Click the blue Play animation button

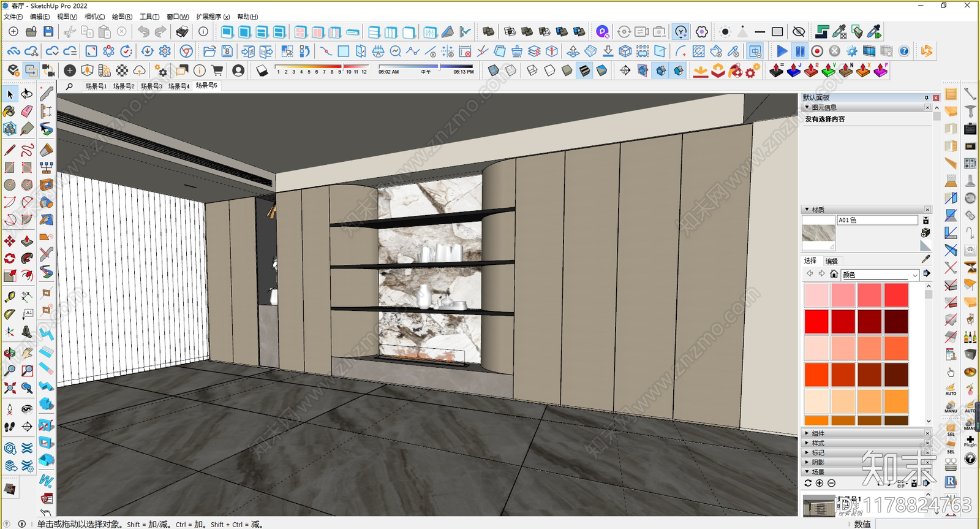pos(782,51)
